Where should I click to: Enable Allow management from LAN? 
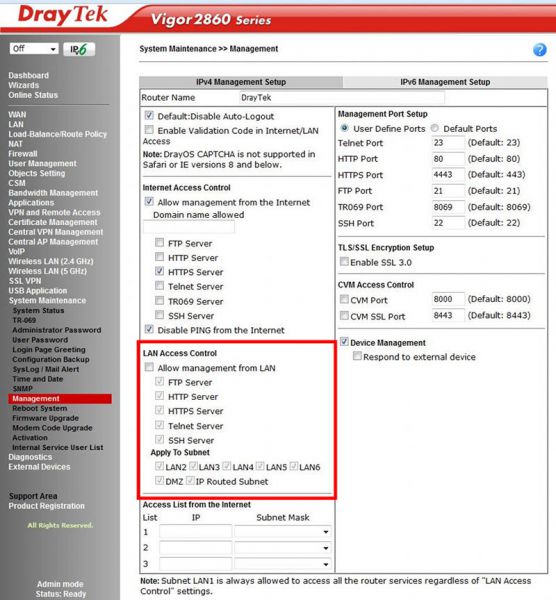[x=149, y=367]
